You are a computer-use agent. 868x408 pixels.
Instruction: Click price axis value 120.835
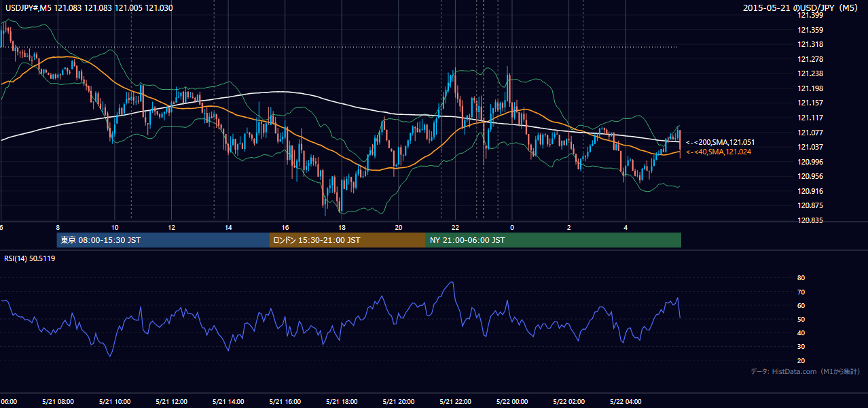811,220
